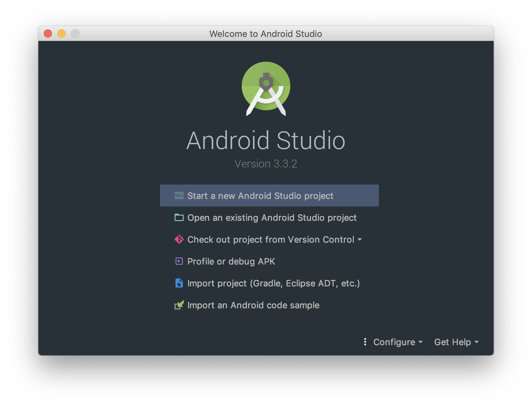Open the Get Help dropdown menu
The height and width of the screenshot is (406, 532).
pyautogui.click(x=456, y=342)
